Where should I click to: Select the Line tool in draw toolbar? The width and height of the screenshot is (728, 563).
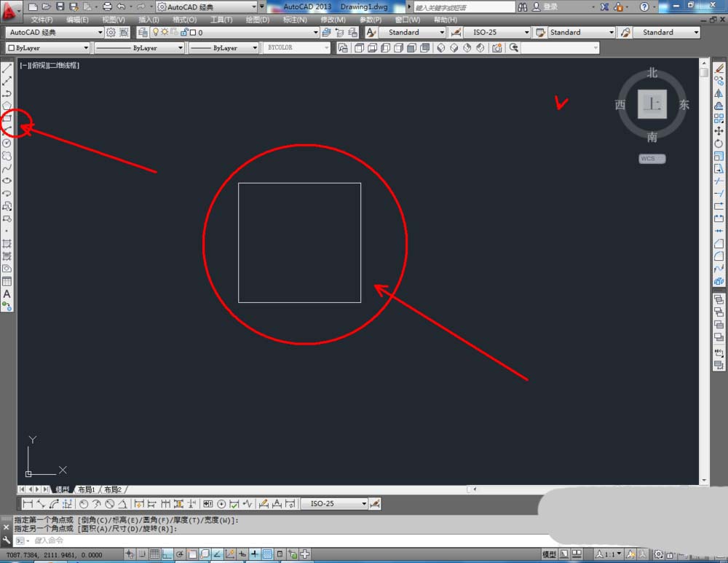[7, 68]
